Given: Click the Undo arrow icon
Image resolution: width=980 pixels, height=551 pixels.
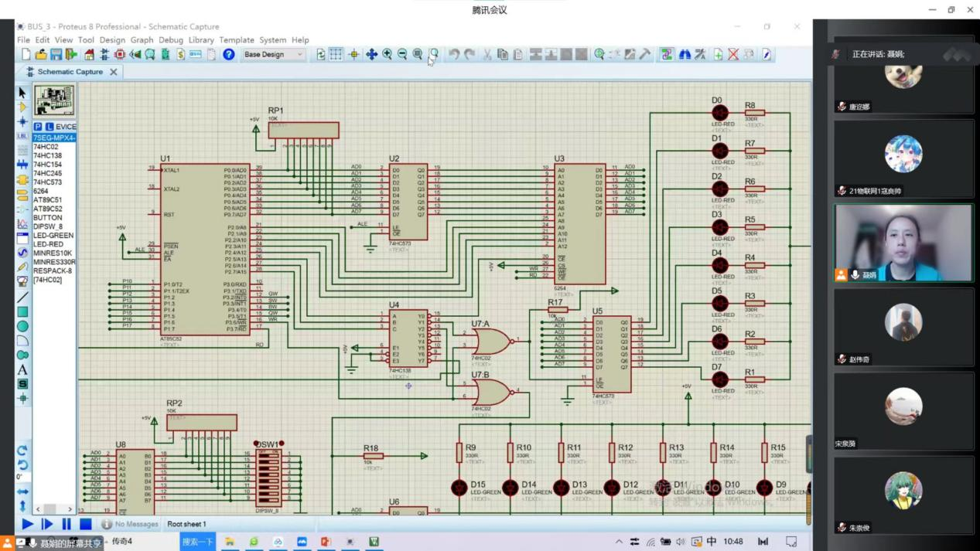Looking at the screenshot, I should coord(454,55).
